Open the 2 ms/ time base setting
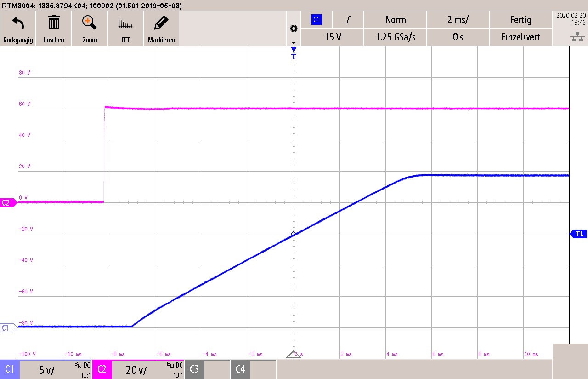588x379 pixels. [x=458, y=20]
